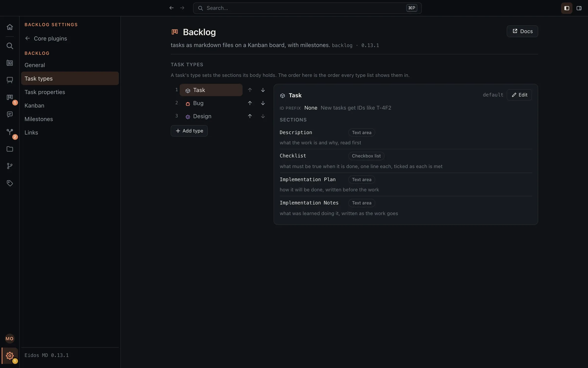Open the merge icon with badge 2
This screenshot has width=588, height=368.
(x=10, y=132)
